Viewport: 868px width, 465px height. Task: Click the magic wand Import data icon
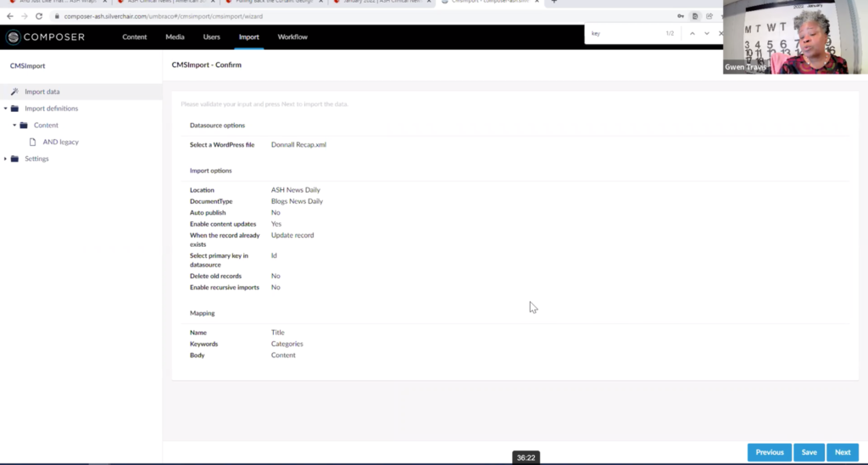(14, 92)
